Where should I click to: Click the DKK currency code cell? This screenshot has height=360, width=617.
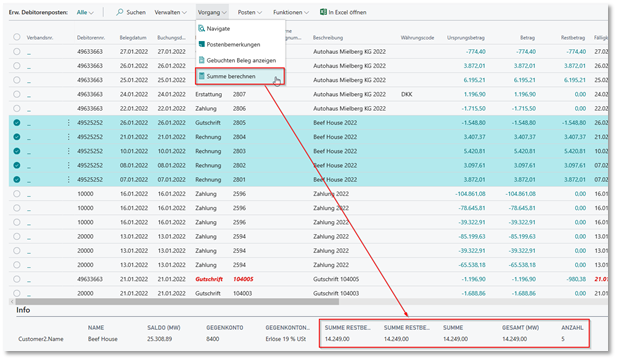click(x=406, y=94)
